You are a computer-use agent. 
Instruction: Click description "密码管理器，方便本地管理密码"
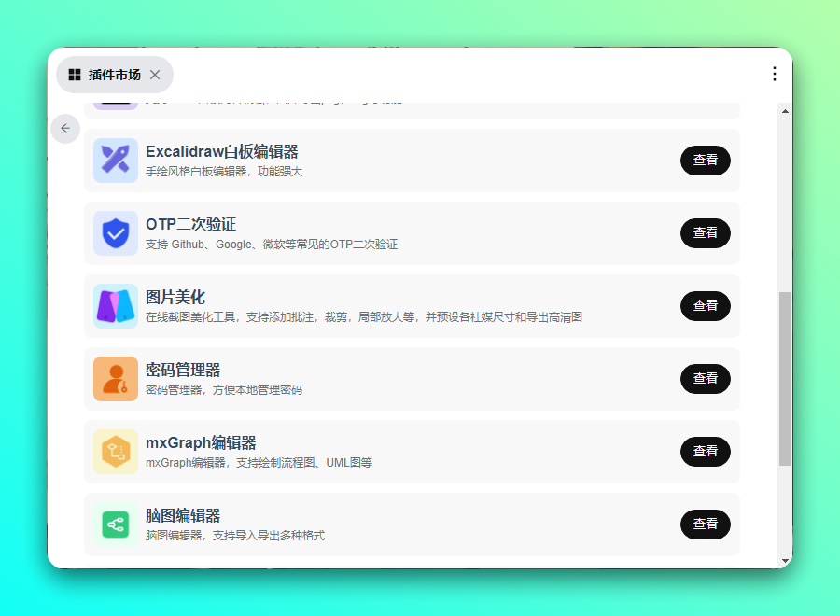coord(224,390)
